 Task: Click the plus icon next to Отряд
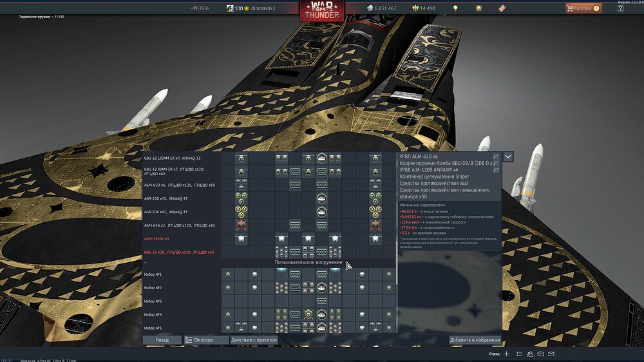[x=506, y=354]
